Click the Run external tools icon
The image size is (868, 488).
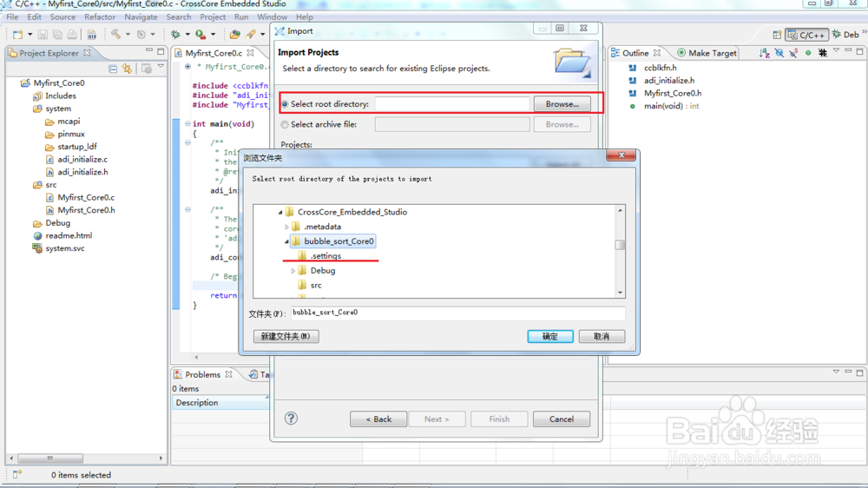pos(201,35)
